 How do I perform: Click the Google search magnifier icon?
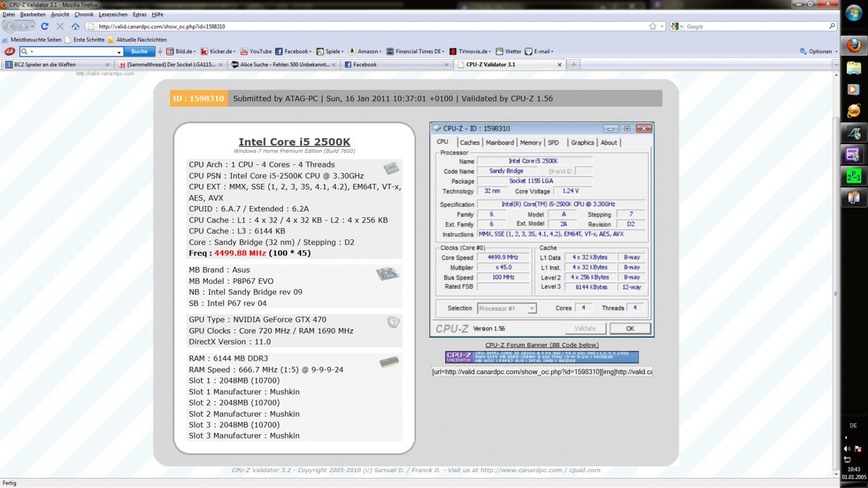point(832,26)
